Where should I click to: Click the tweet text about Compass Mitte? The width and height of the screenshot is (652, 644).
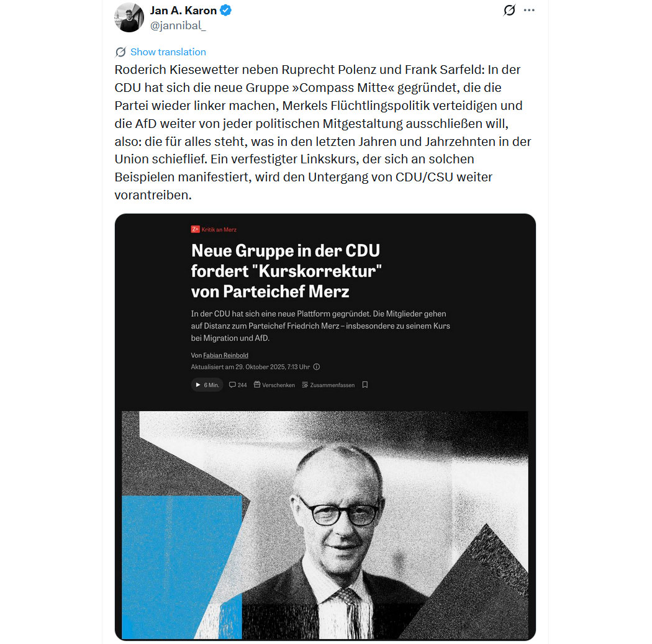323,132
